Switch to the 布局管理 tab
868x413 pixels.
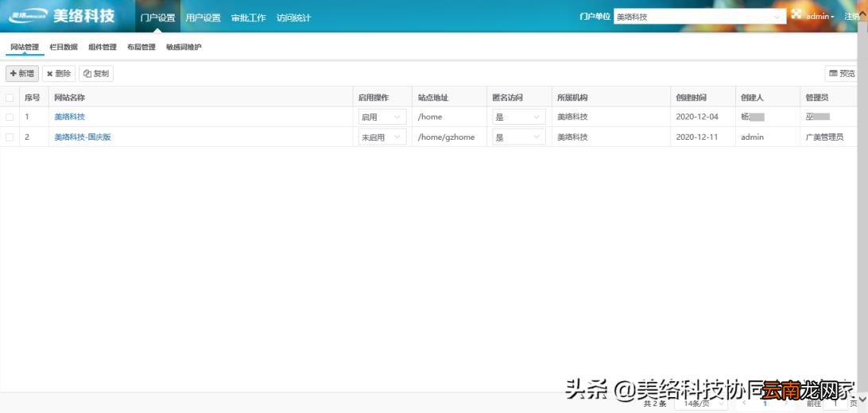[x=141, y=47]
